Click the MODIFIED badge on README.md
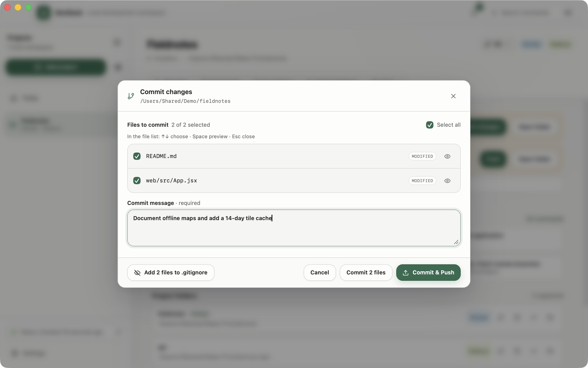588x368 pixels. click(x=422, y=156)
